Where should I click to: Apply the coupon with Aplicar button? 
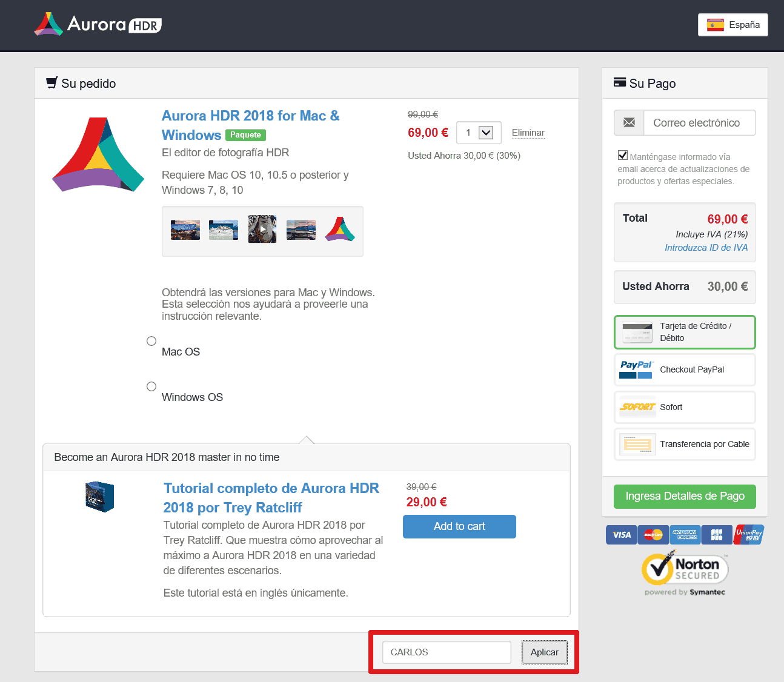[x=545, y=652]
